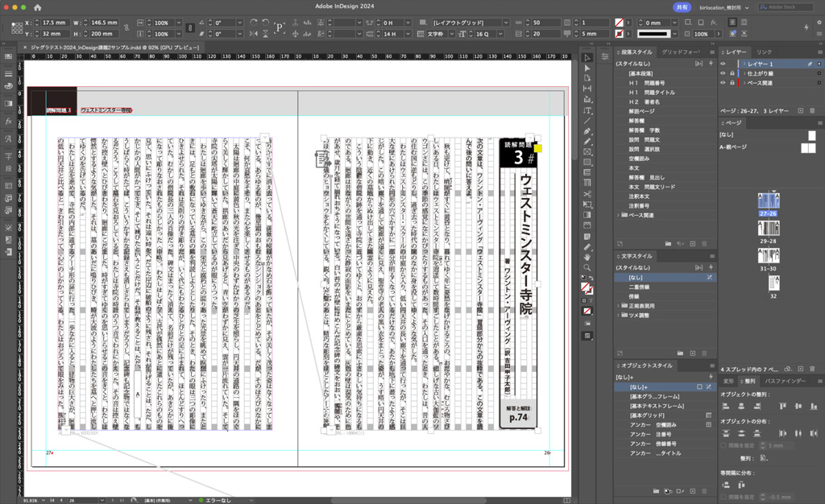Image resolution: width=825 pixels, height=504 pixels.
Task: Expand 仕上がり線 layer contents
Action: (x=744, y=73)
